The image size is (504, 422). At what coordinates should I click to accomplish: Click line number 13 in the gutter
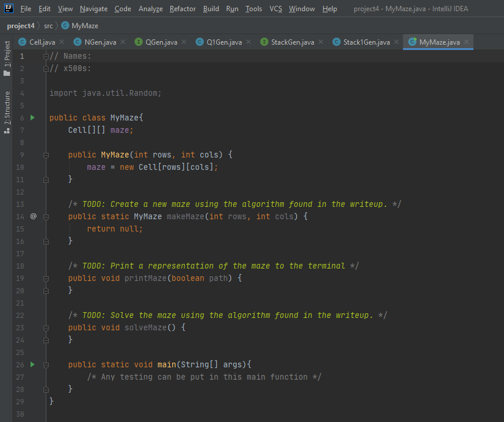20,205
